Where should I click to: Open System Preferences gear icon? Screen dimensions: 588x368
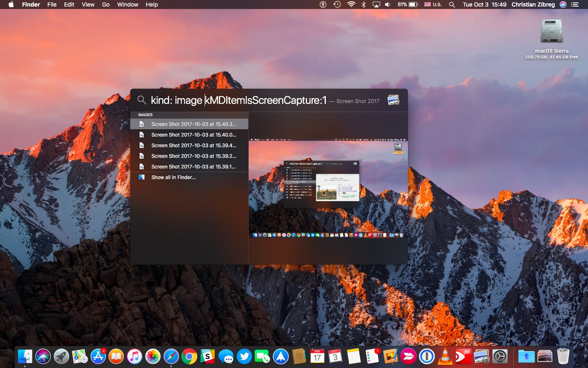coord(500,357)
